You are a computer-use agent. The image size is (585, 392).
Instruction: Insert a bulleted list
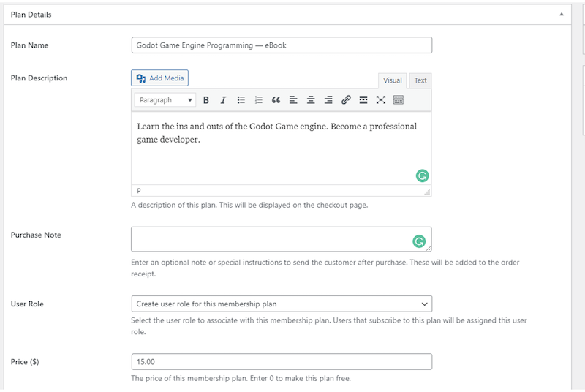241,100
